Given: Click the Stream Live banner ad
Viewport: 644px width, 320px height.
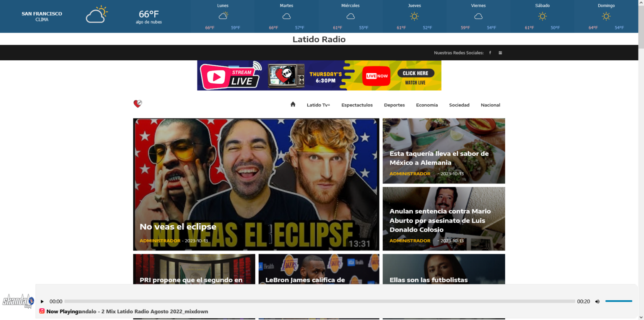Looking at the screenshot, I should pos(319,75).
